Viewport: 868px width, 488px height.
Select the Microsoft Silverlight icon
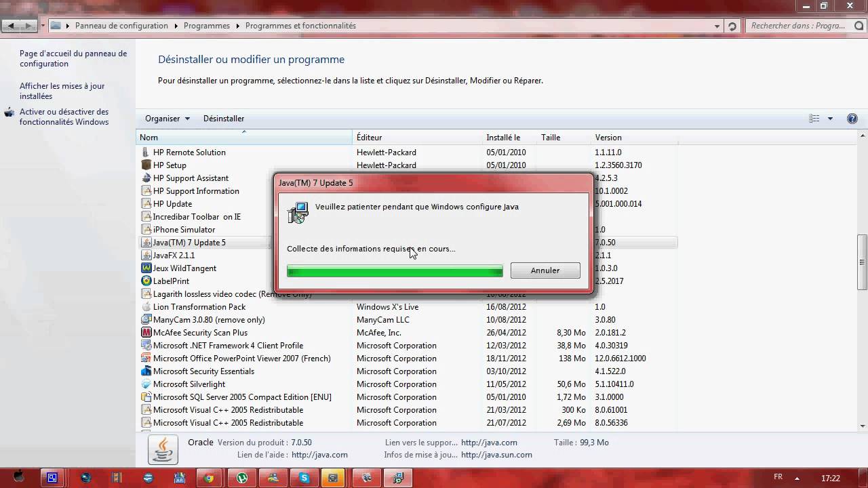click(146, 384)
